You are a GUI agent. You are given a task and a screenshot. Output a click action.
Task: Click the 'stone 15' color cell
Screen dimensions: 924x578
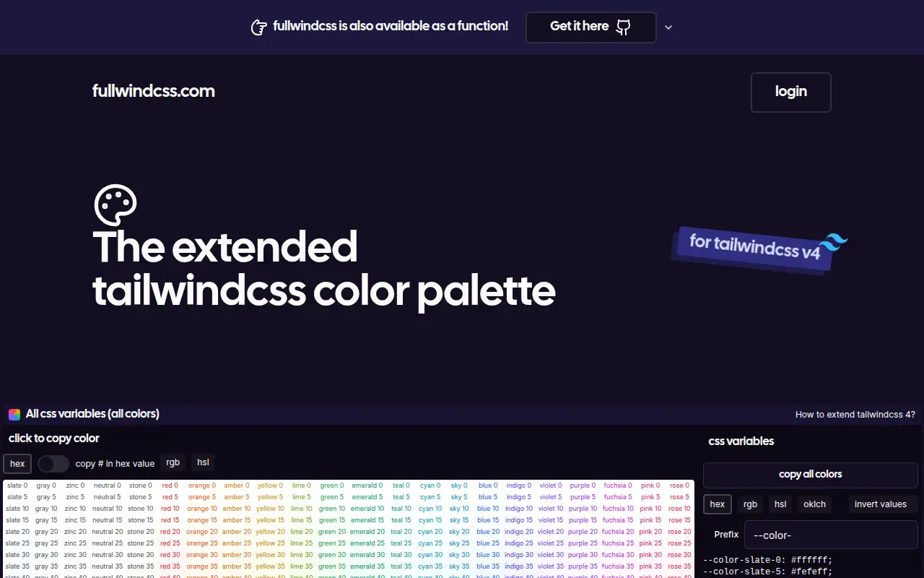click(x=141, y=520)
